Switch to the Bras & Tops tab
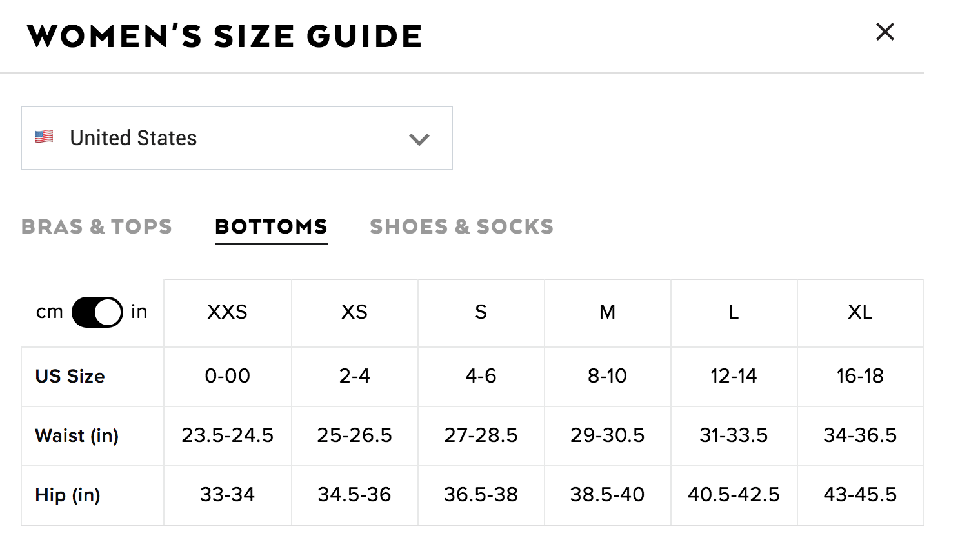The width and height of the screenshot is (960, 560). click(x=97, y=226)
